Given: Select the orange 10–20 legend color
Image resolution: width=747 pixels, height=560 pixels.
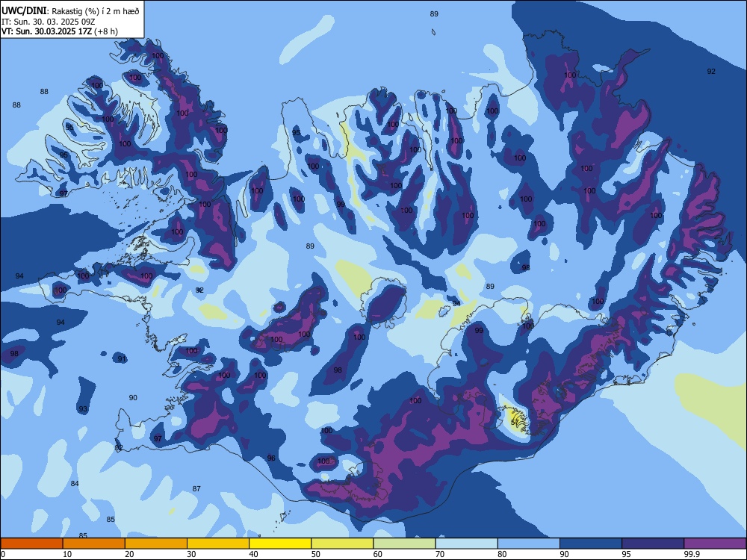Looking at the screenshot, I should (x=94, y=544).
